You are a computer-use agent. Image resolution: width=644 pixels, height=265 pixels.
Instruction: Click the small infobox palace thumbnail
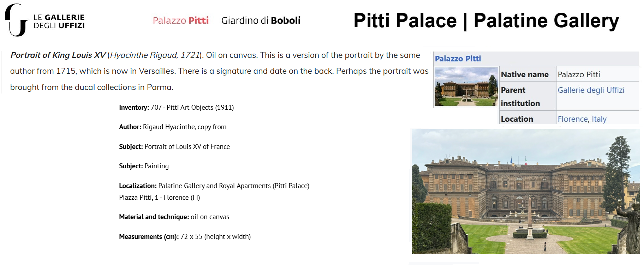466,87
